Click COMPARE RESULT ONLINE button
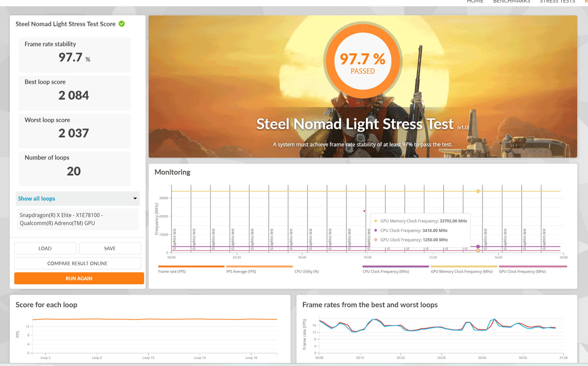The image size is (588, 366). [x=78, y=263]
